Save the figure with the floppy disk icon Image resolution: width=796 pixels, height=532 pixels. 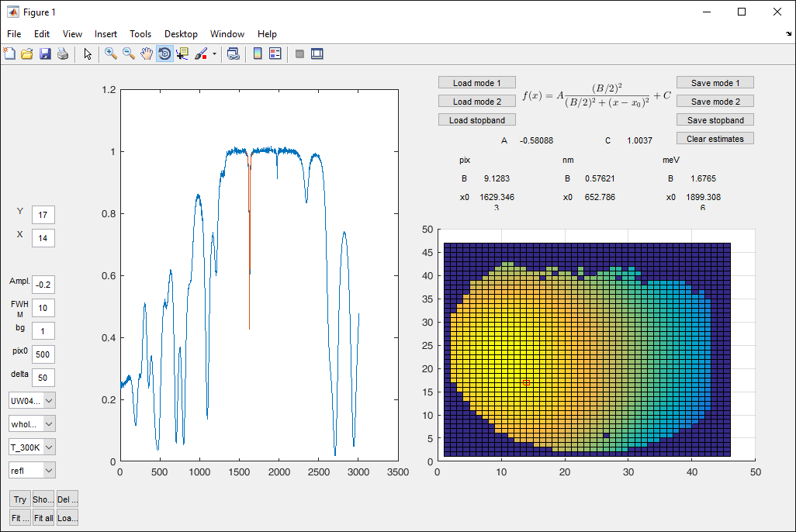[45, 54]
